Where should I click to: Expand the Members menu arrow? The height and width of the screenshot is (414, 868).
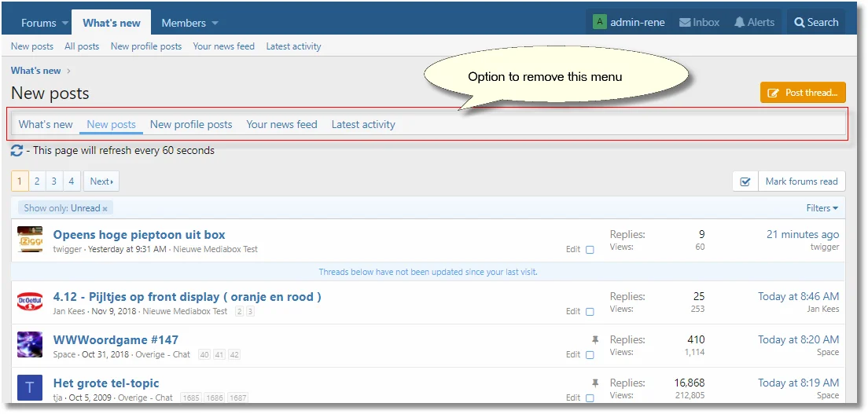point(215,24)
